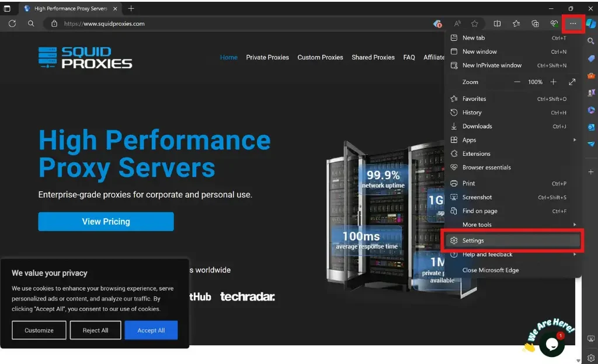Open the Collections toolbar icon
This screenshot has height=364, width=598.
[x=535, y=23]
